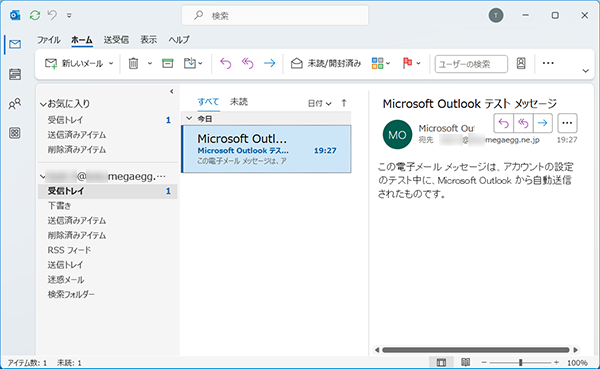Image resolution: width=600 pixels, height=369 pixels.
Task: Open the Follow Up flag dropdown
Action: (x=411, y=64)
